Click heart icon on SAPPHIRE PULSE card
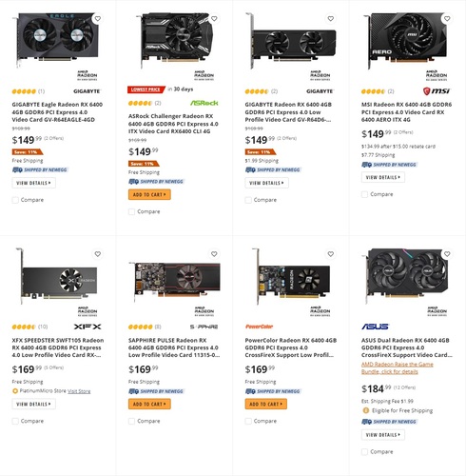This screenshot has height=476, width=466. point(214,254)
